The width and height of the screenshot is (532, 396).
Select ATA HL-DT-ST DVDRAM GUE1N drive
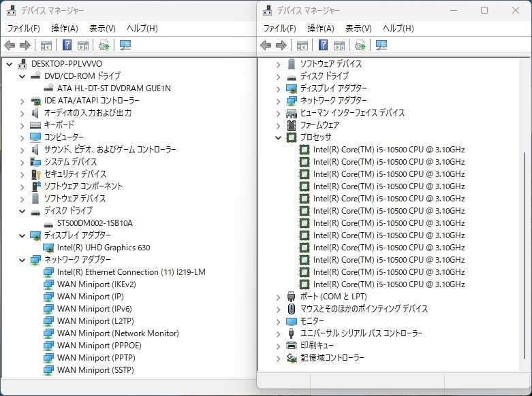click(x=114, y=88)
